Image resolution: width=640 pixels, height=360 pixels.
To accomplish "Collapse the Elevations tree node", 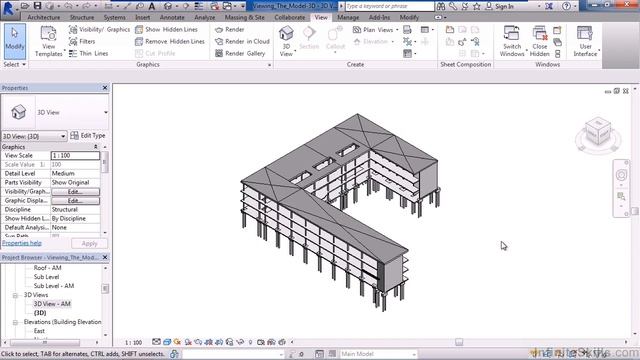I will point(15,322).
